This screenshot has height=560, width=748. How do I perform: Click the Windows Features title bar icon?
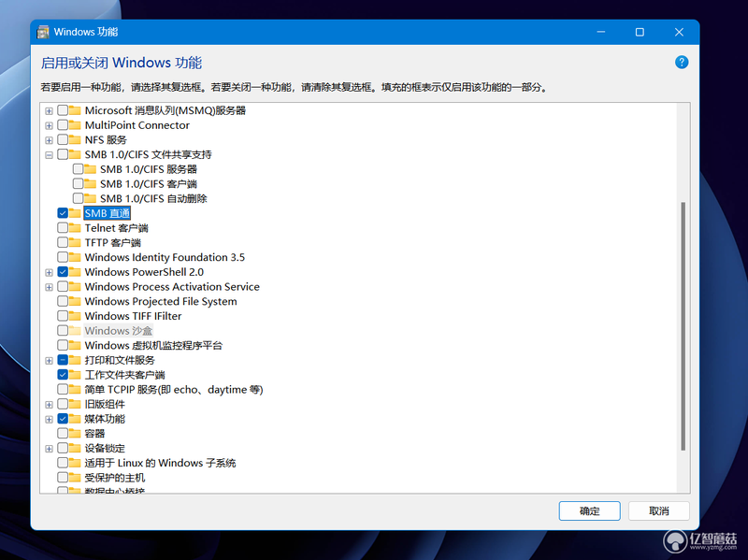43,32
